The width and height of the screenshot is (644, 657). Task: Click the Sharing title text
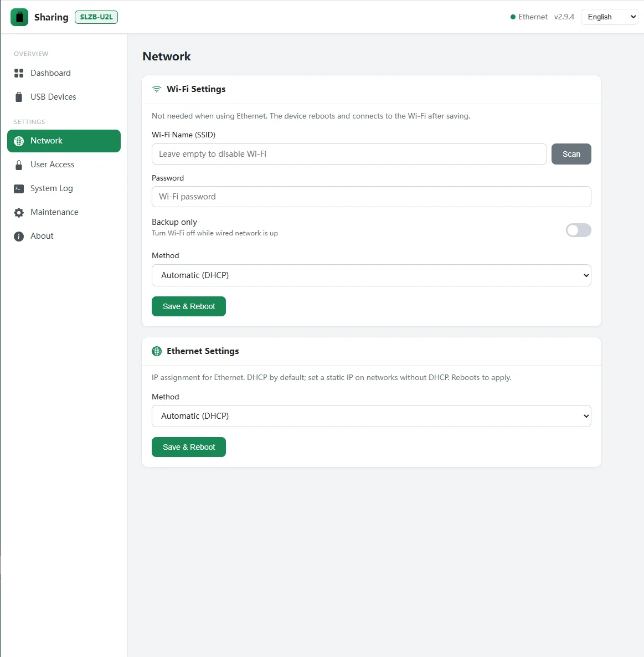click(51, 17)
